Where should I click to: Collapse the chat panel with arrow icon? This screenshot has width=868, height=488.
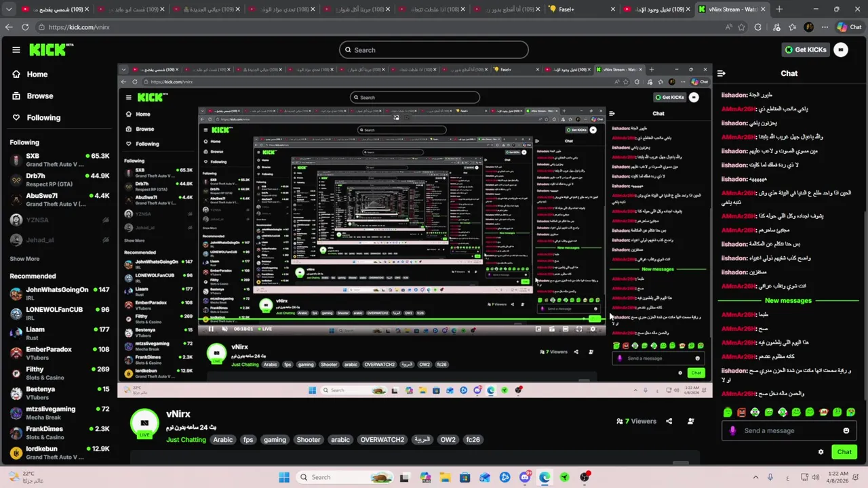point(722,73)
